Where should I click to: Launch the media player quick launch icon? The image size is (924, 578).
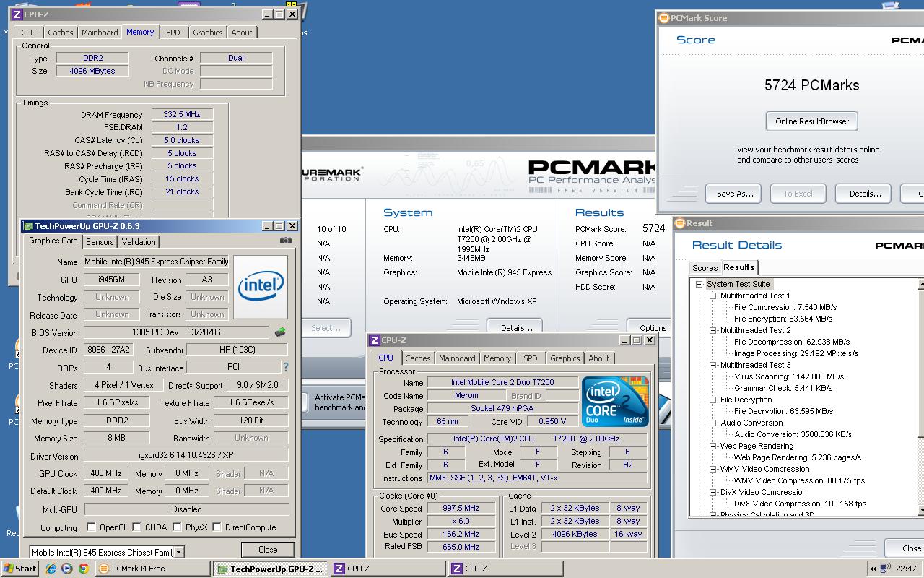point(67,569)
